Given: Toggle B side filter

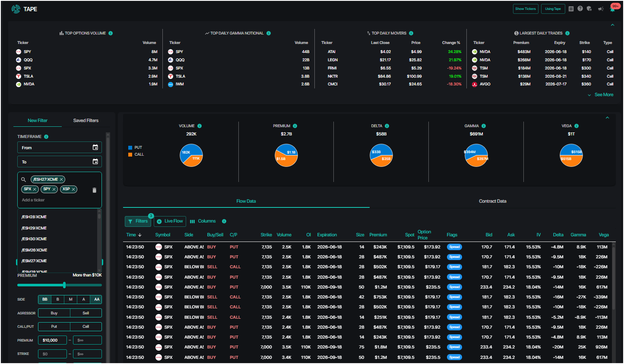Looking at the screenshot, I should pyautogui.click(x=58, y=299).
